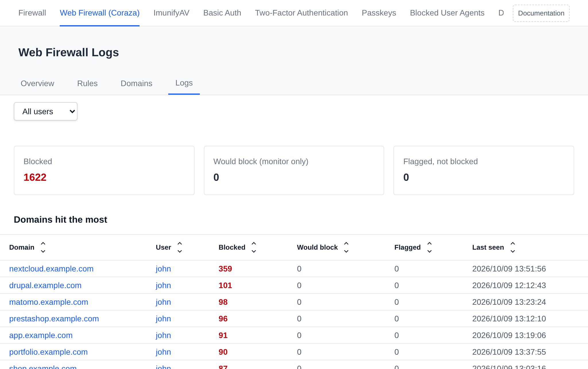Screen dimensions: 588x369
Task: Open Two-Factor Authentication tab
Action: pyautogui.click(x=301, y=13)
